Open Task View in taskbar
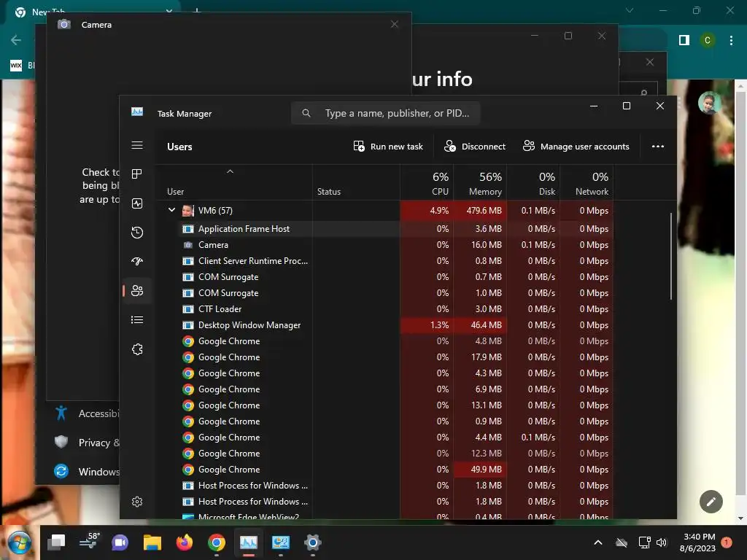This screenshot has height=560, width=747. pos(56,542)
